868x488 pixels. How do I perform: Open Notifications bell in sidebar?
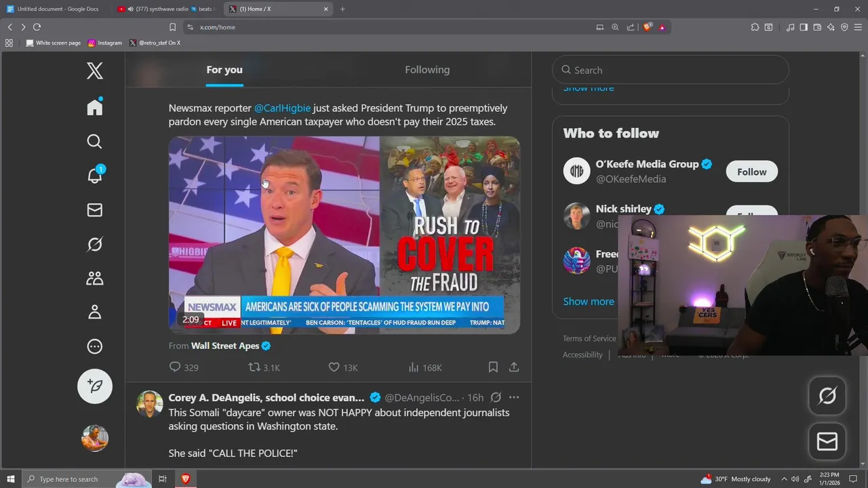(x=95, y=175)
